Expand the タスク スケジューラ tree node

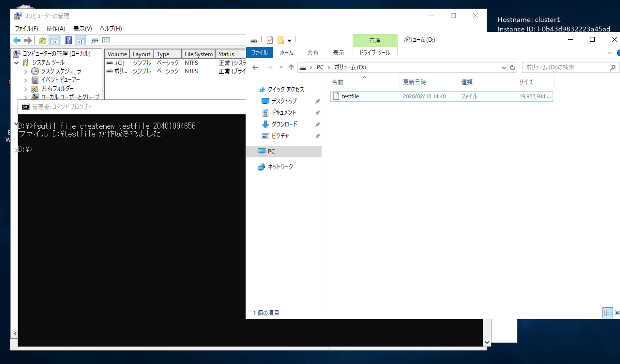(x=26, y=72)
